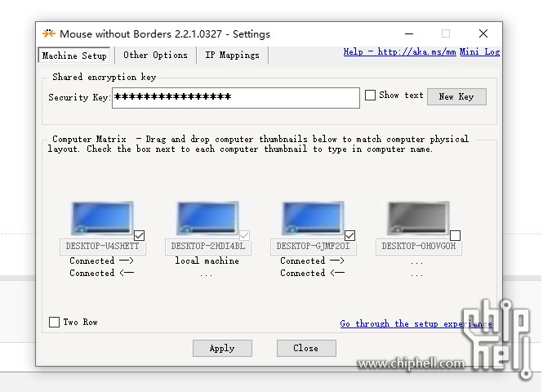Select the gray DESKTOP-OHOVGOH computer thumbnail
Viewport: 543px width, 392px height.
418,219
